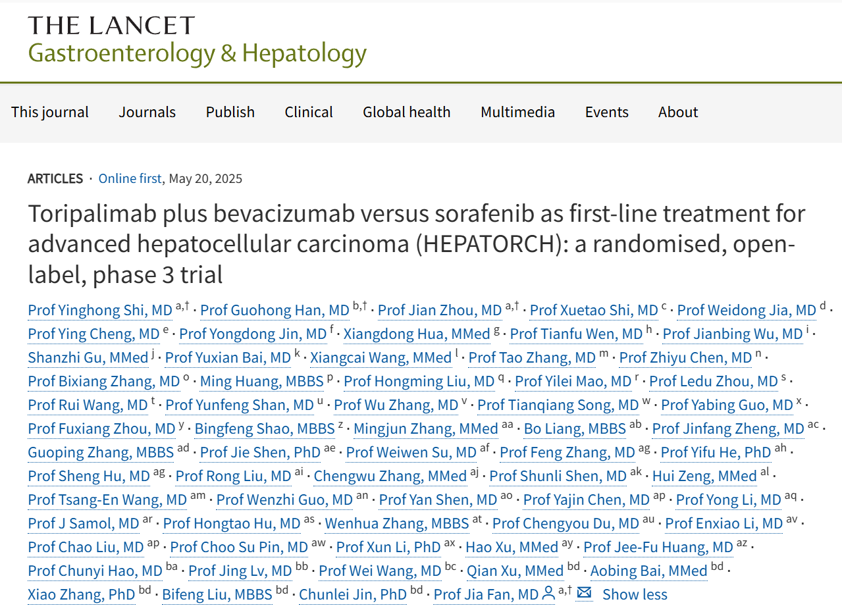Go to the Global health section
The height and width of the screenshot is (616, 842).
click(x=407, y=112)
